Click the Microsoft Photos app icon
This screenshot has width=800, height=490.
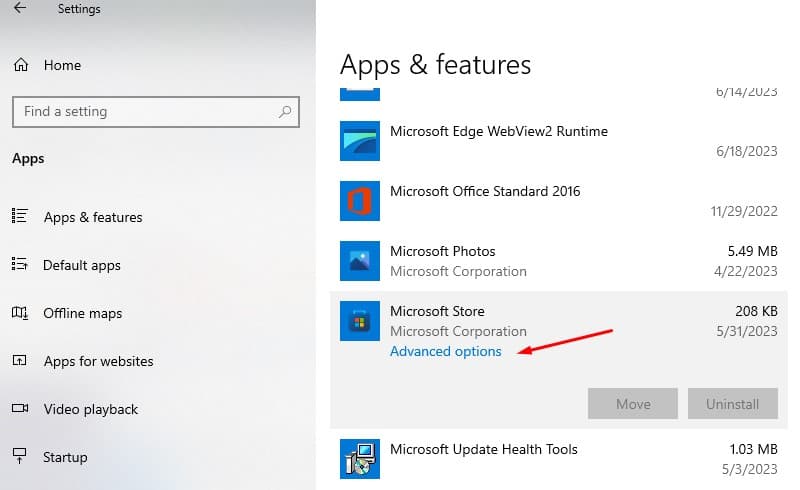360,261
